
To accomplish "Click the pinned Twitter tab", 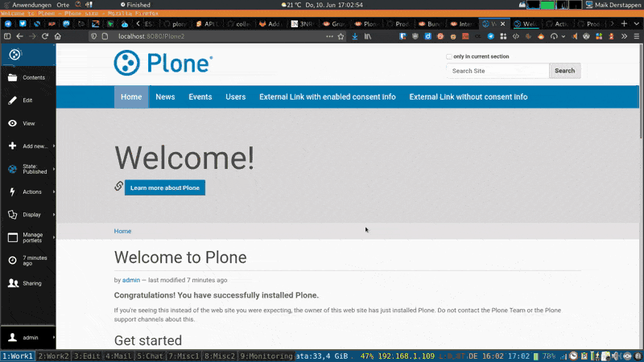I will (x=23, y=24).
